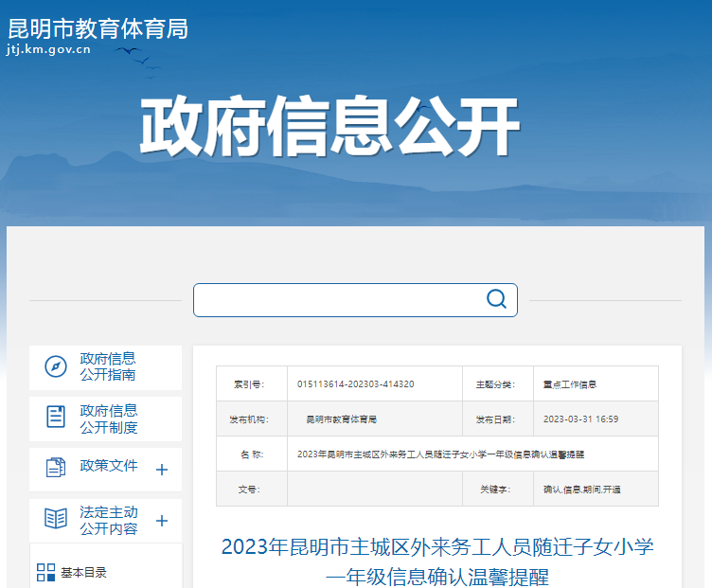Click the 昆明市教育体育局 site title in header
The width and height of the screenshot is (712, 588).
pos(98,28)
